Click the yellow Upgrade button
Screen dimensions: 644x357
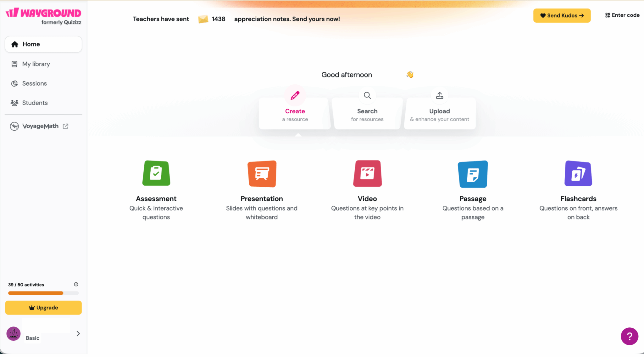[x=43, y=308]
